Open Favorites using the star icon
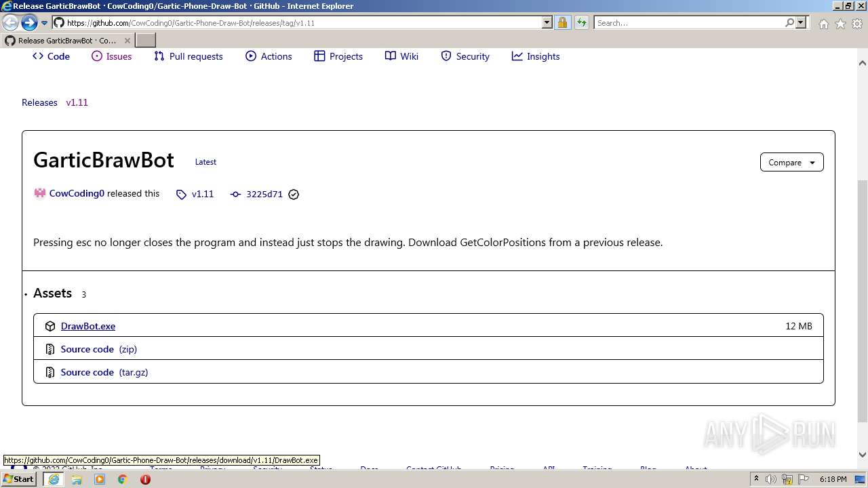The image size is (868, 488). (840, 24)
